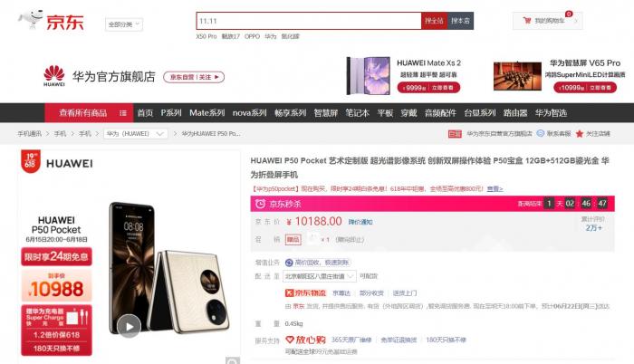
Task: Go to the 笔记本 navigation tab
Action: click(357, 113)
